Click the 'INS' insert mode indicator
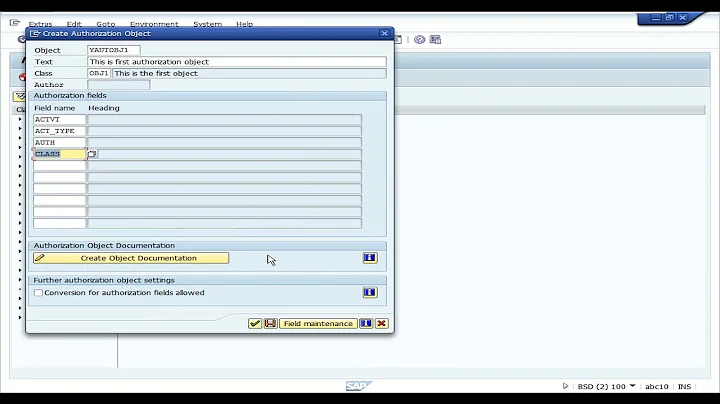Viewport: 720px width, 404px height. pos(684,387)
